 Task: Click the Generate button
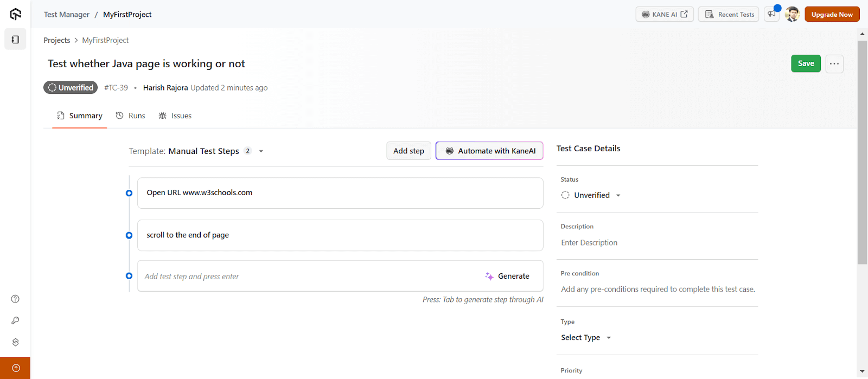pos(507,276)
